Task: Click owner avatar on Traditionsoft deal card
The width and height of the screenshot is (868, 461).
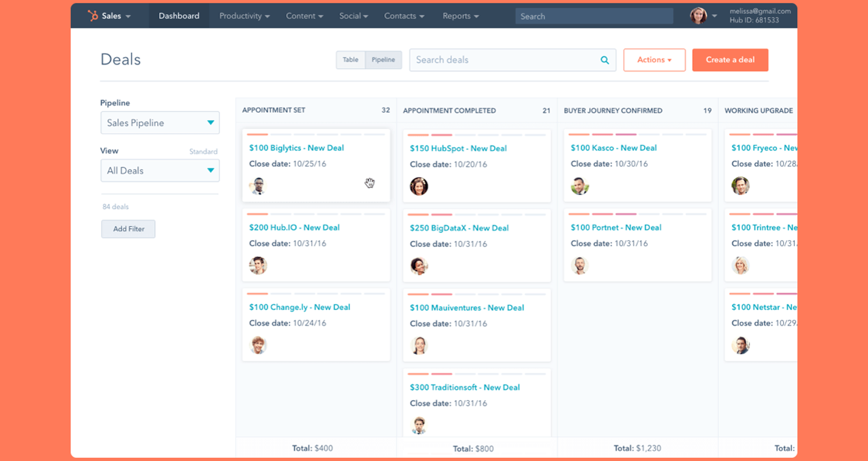Action: coord(419,425)
